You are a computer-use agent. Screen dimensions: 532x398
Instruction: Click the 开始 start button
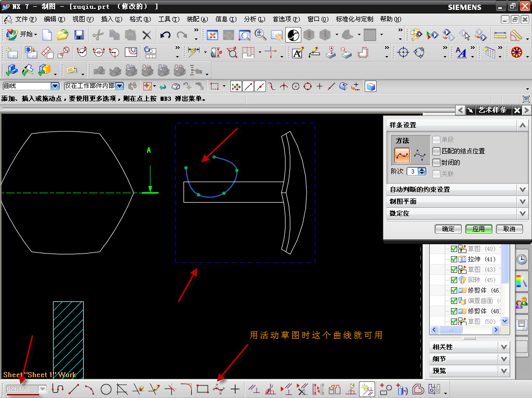[22, 35]
